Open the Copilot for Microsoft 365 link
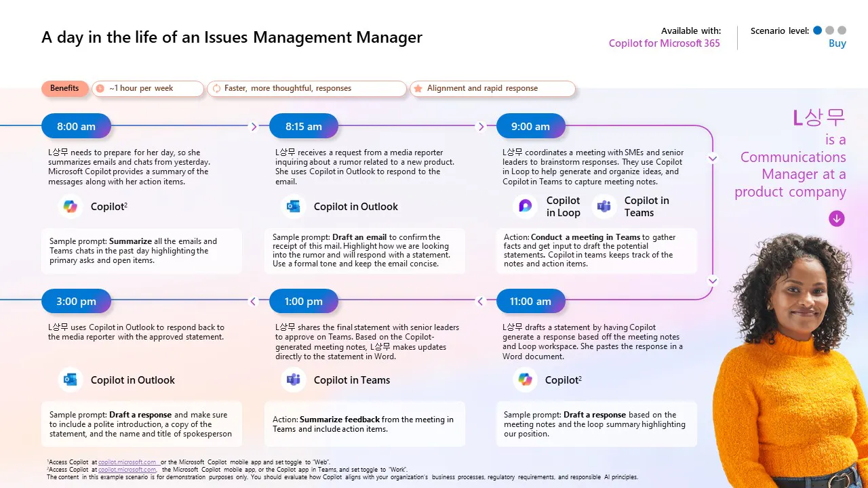Viewport: 868px width, 488px height. [x=665, y=43]
